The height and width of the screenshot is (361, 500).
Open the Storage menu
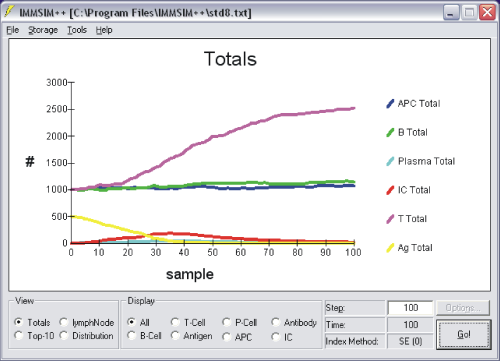pos(43,30)
